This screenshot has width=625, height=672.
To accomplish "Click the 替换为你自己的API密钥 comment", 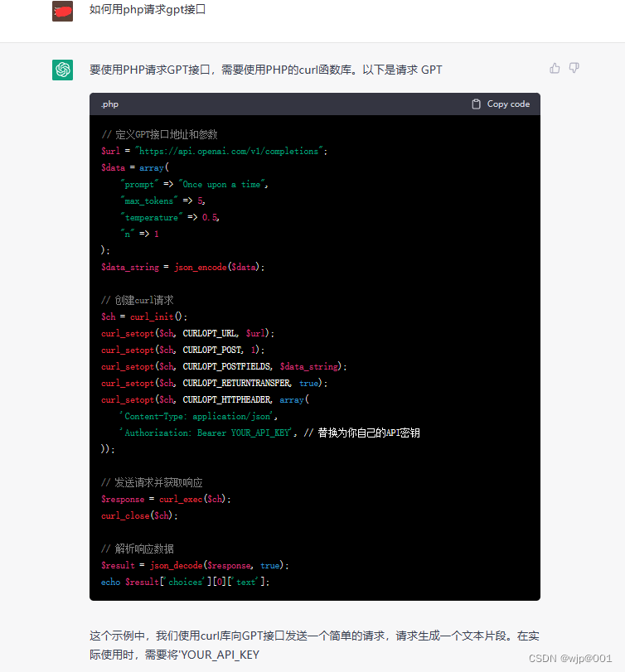I will point(361,433).
